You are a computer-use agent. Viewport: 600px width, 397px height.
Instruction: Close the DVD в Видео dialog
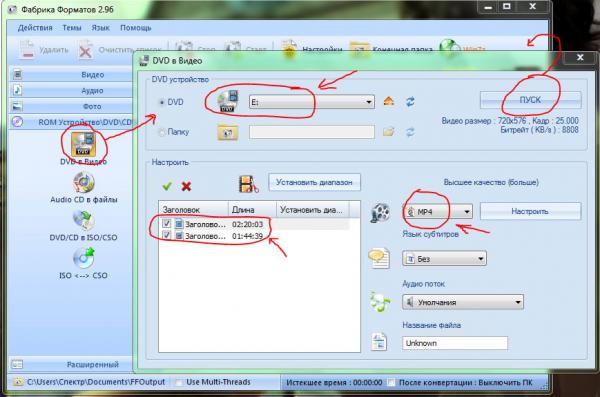[580, 58]
